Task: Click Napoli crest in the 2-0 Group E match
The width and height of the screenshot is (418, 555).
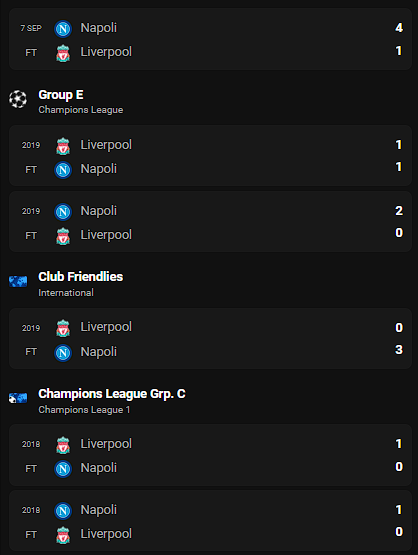Action: 63,212
